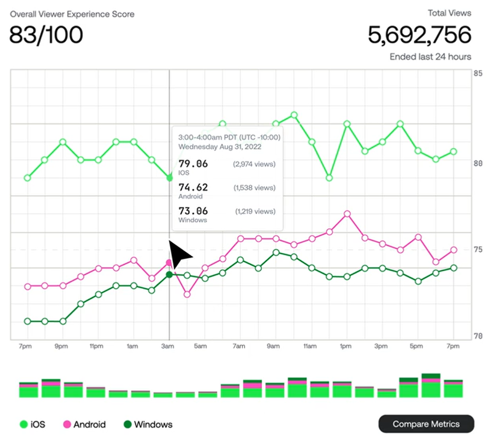Click the filled Windows point at 3am

[169, 274]
